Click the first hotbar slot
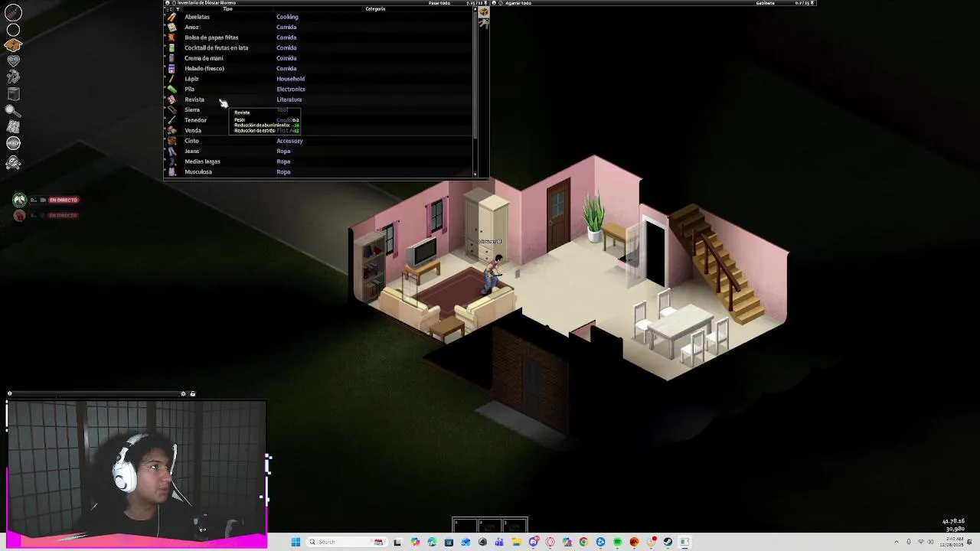 pos(465,525)
